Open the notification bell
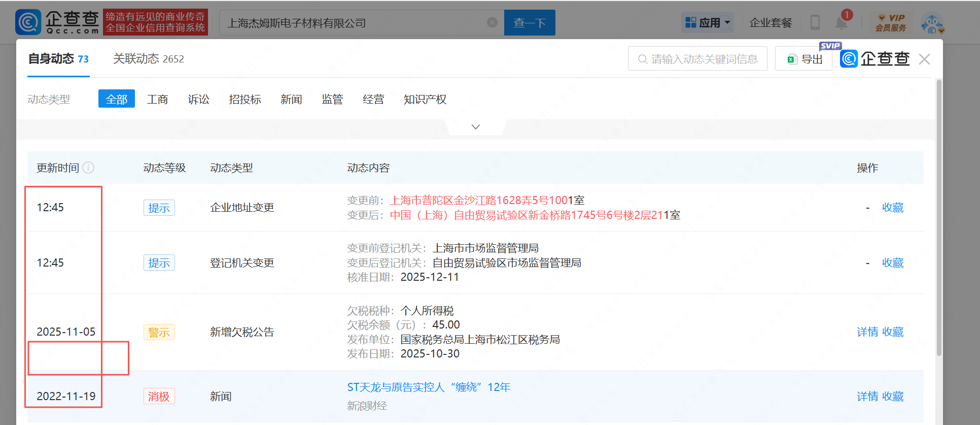This screenshot has height=425, width=980. point(842,22)
